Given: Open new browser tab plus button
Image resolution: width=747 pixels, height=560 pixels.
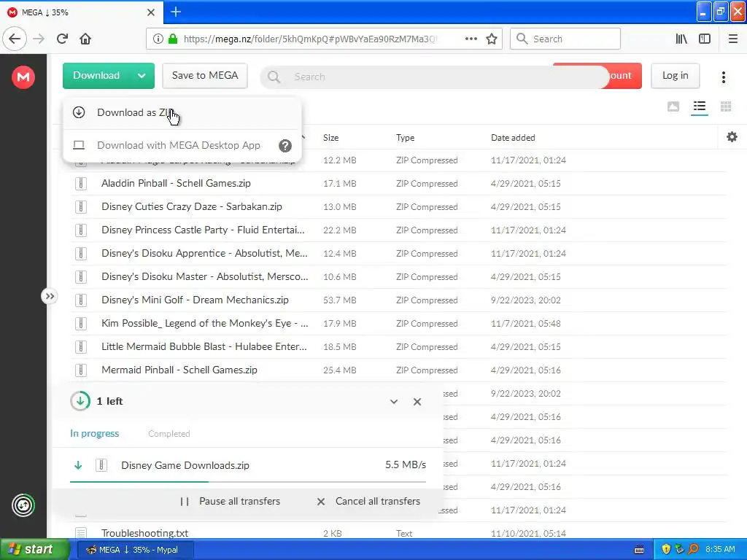Looking at the screenshot, I should (x=176, y=12).
